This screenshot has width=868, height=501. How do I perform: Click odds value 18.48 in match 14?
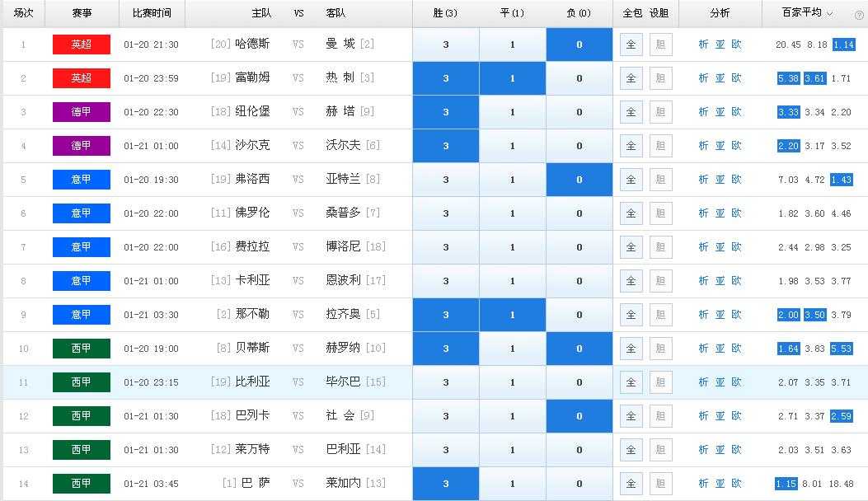click(841, 484)
